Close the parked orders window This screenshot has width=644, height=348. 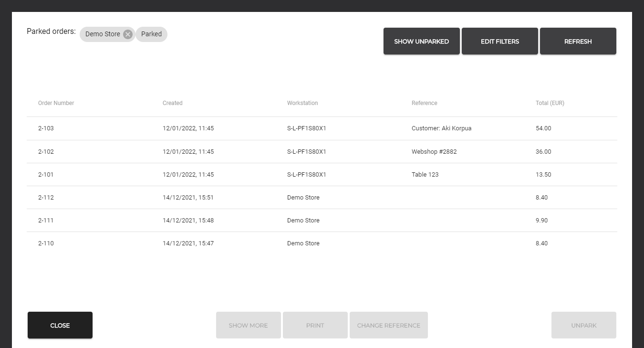(x=60, y=326)
